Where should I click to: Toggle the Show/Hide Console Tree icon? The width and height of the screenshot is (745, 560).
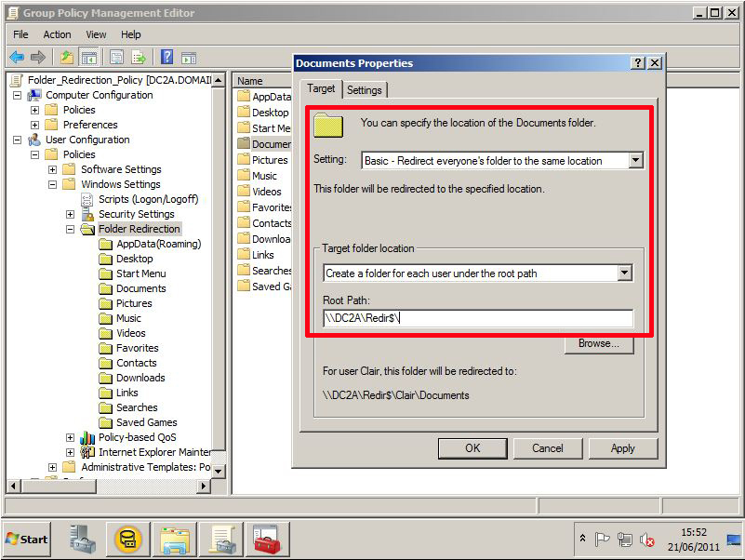pyautogui.click(x=89, y=58)
